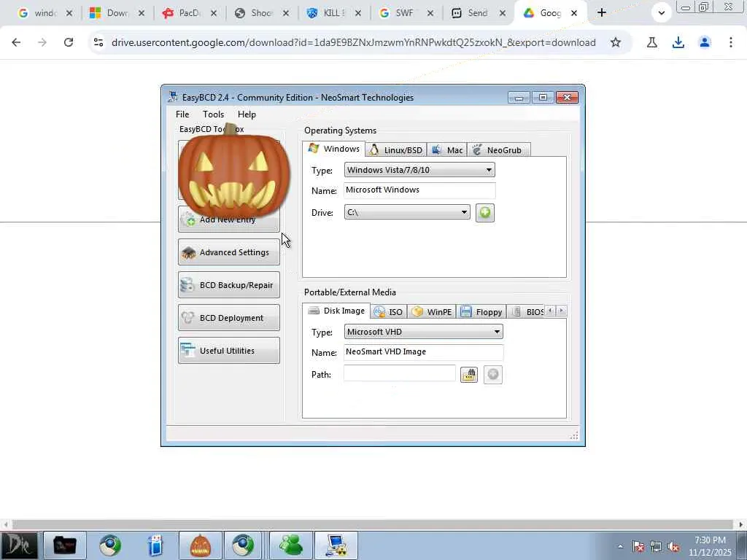Image resolution: width=747 pixels, height=560 pixels.
Task: Click the Microsoft Windows name field
Action: tap(419, 190)
